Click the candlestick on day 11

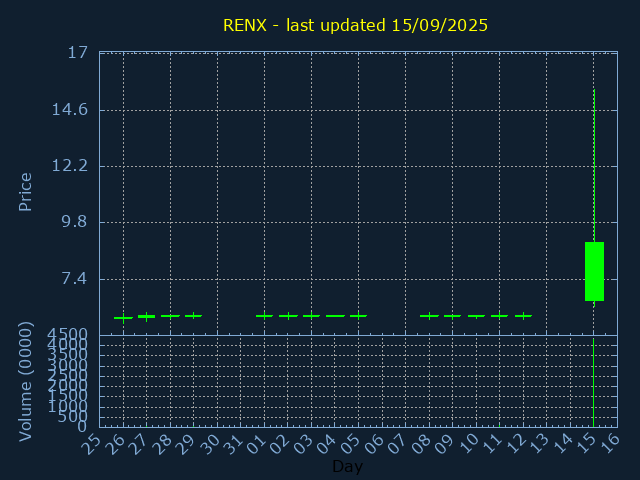[x=500, y=316]
